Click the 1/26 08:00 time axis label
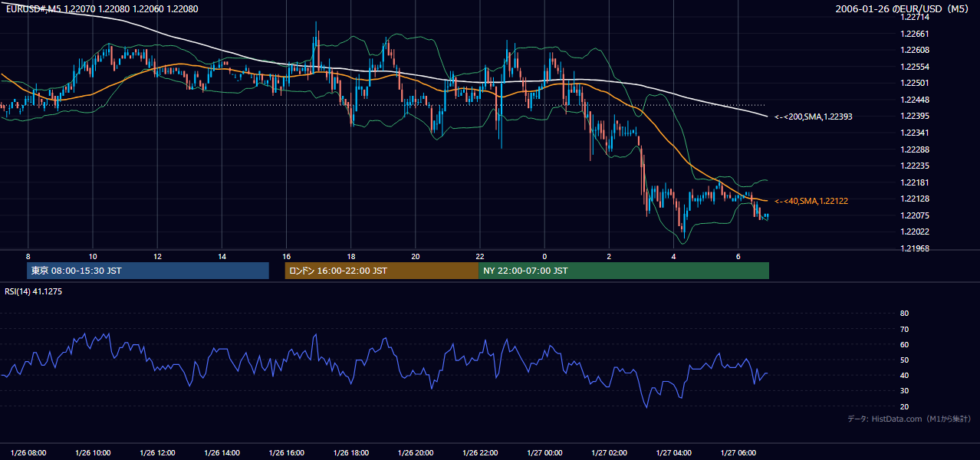Screen dimensions: 980x460 tap(28, 453)
